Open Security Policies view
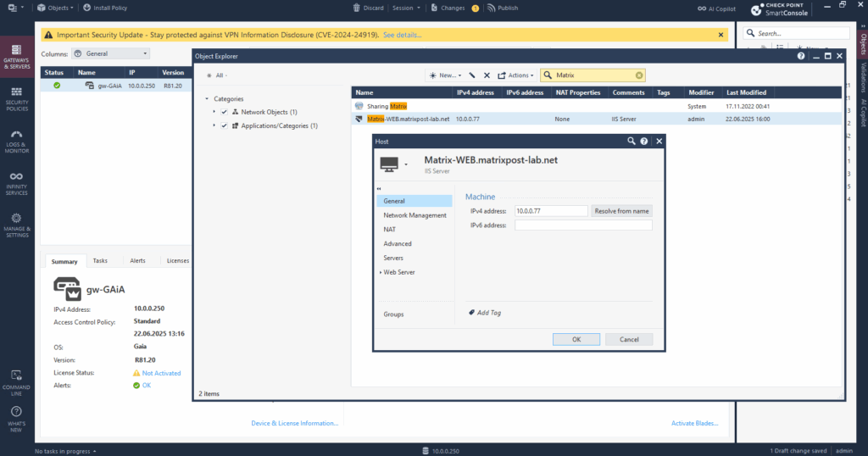Screen dimensions: 868x456 tap(17, 99)
